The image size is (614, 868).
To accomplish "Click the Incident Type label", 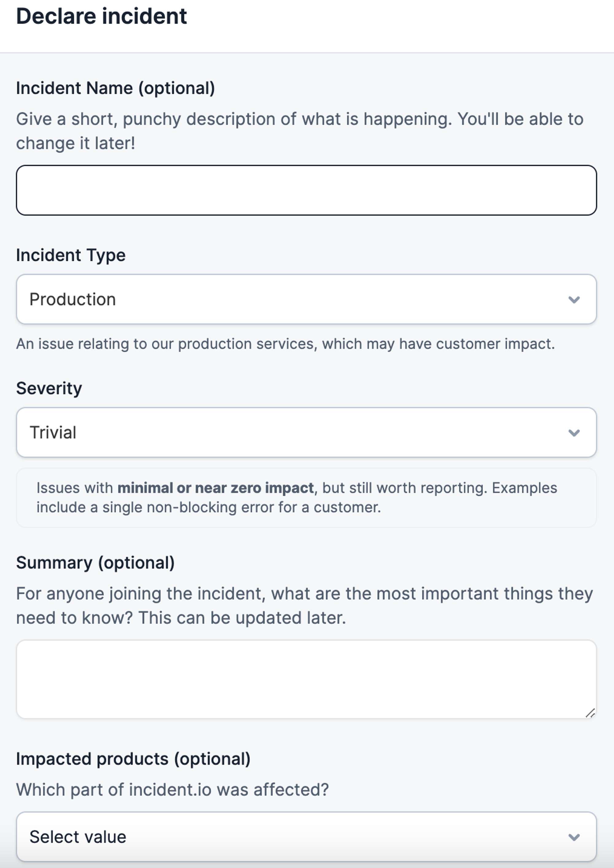I will (71, 255).
